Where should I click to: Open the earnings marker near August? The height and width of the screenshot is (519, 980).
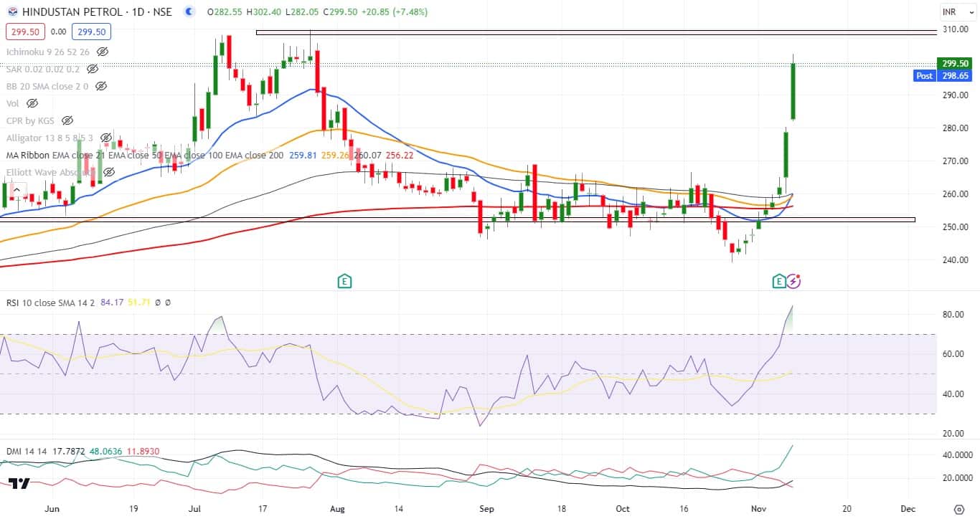coord(345,280)
